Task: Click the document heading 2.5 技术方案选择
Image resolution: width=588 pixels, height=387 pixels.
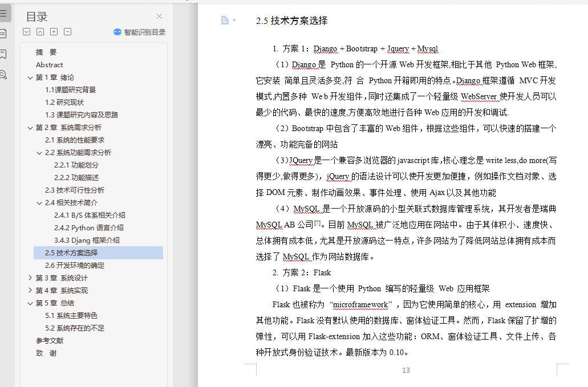Action: click(292, 21)
